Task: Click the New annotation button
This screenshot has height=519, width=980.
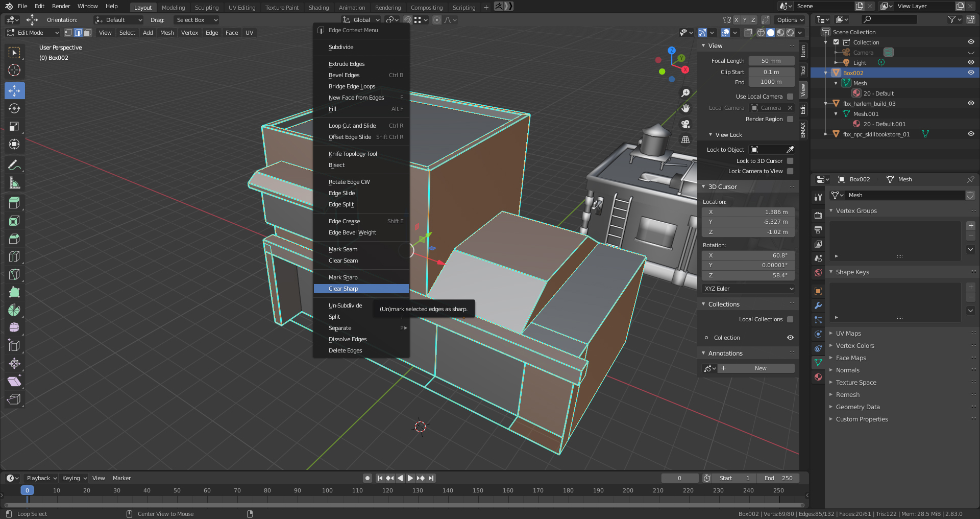Action: 760,368
